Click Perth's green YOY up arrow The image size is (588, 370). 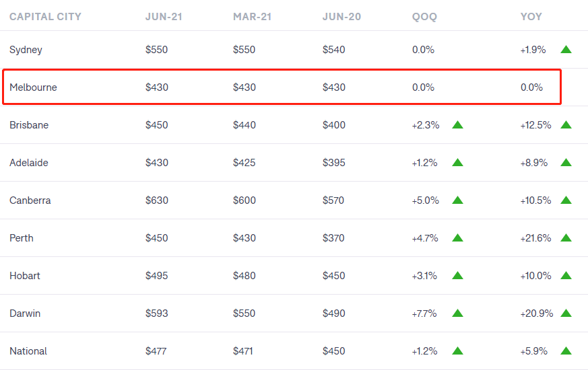click(x=566, y=237)
